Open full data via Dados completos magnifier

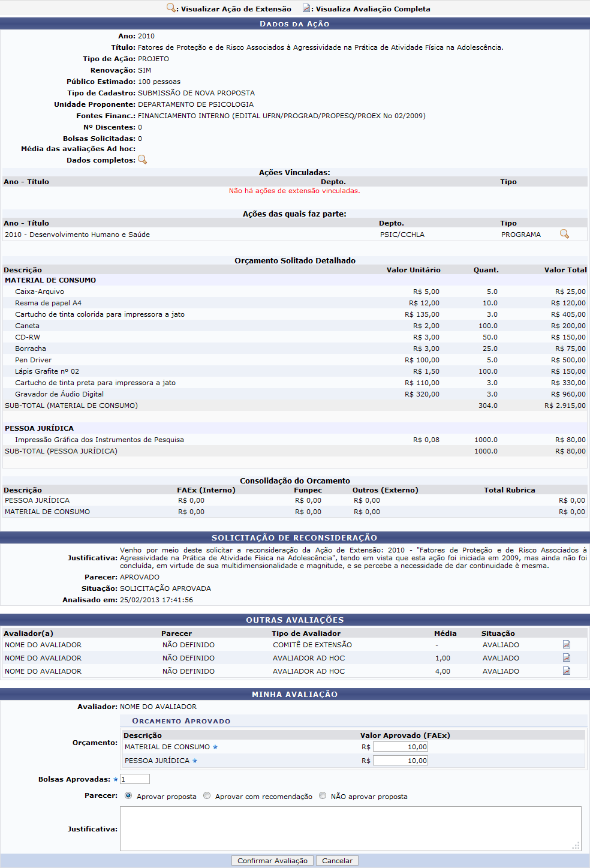coord(142,160)
